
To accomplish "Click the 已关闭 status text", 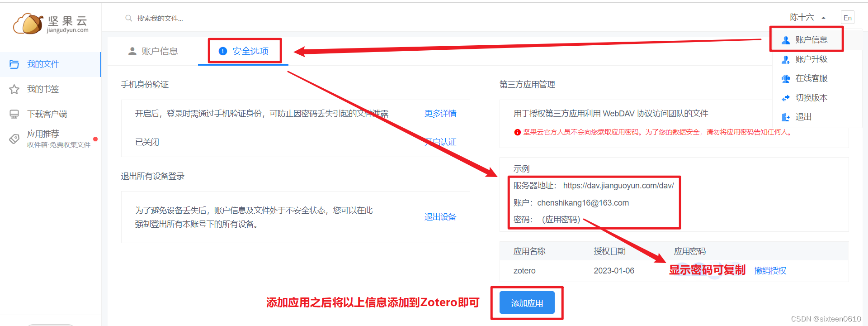I will (147, 142).
